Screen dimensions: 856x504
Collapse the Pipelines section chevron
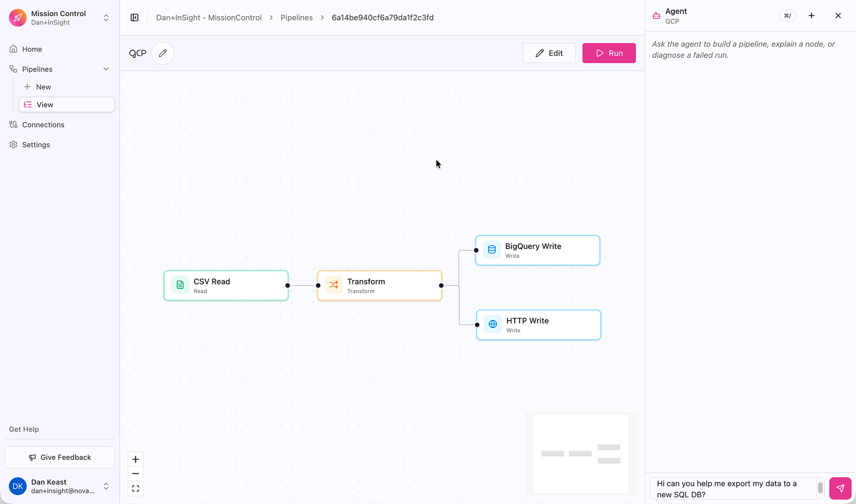[x=106, y=69]
